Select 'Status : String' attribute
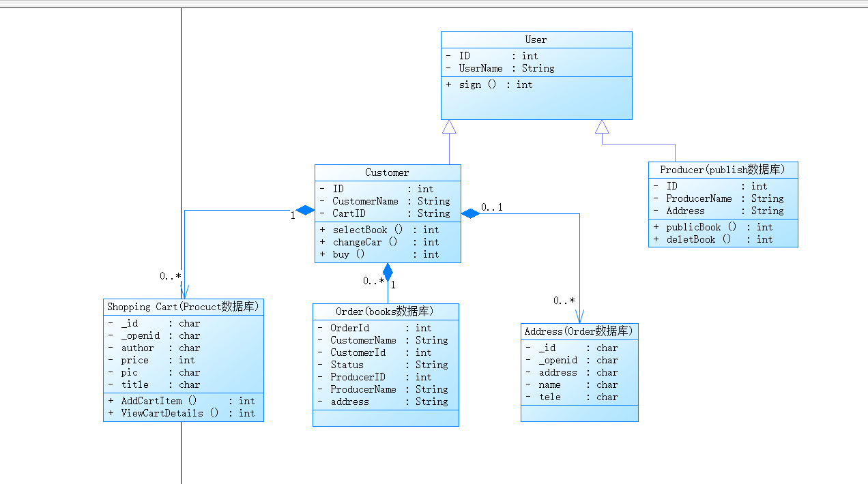The image size is (868, 484). click(x=383, y=365)
